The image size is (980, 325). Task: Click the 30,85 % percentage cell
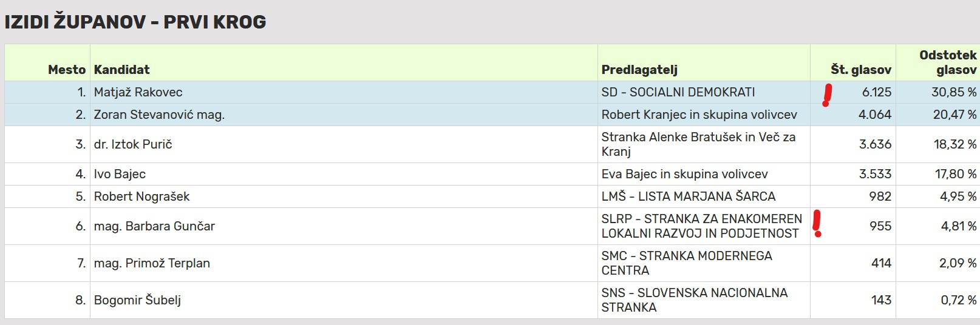coord(937,92)
